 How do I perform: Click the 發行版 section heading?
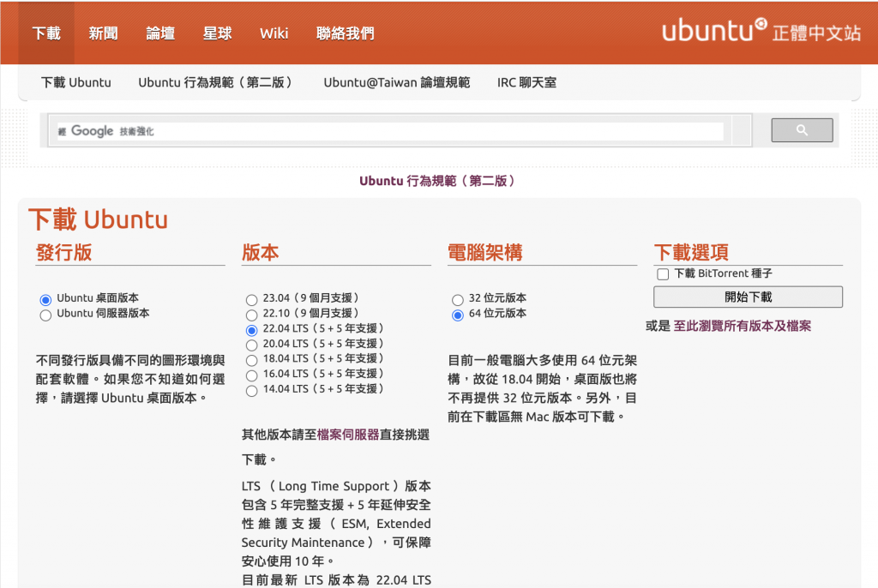63,252
